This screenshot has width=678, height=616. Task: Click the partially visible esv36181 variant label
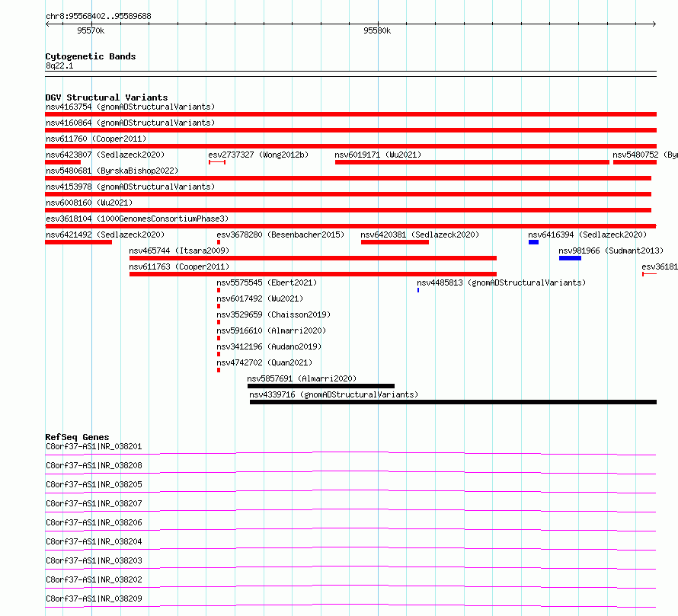660,267
